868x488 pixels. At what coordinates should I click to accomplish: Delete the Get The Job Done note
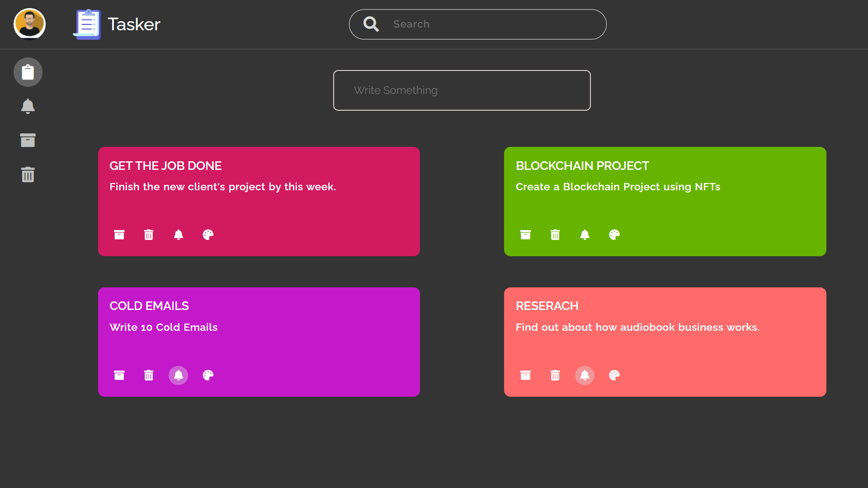[x=149, y=235]
